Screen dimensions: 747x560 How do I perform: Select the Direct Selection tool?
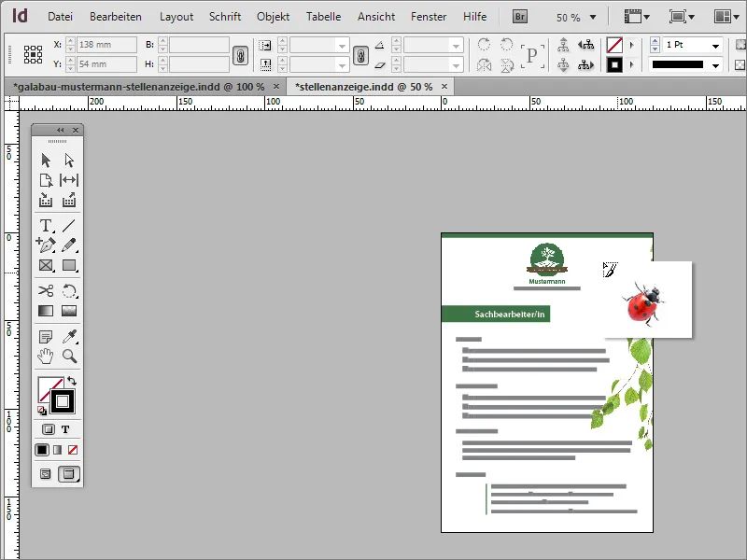69,160
